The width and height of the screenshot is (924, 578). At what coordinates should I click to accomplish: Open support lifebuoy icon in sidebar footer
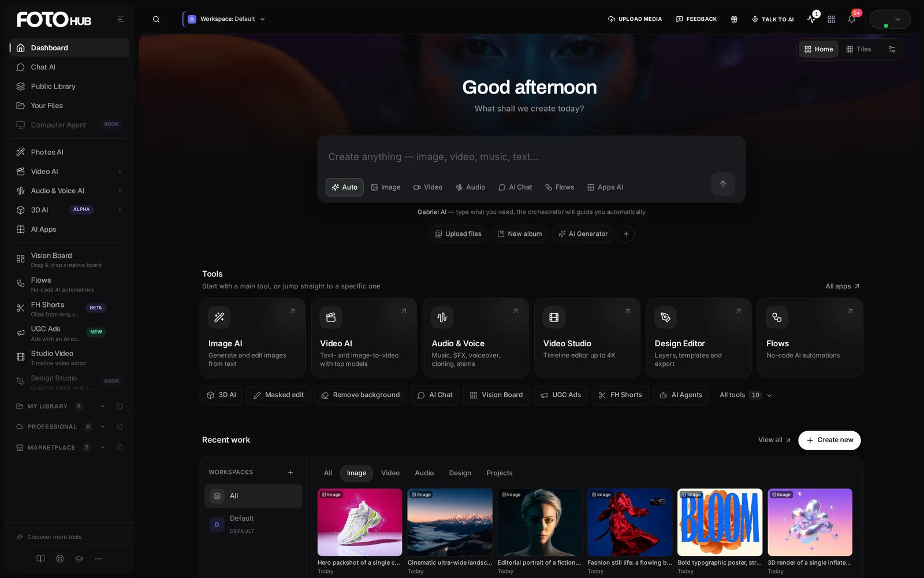pos(59,558)
